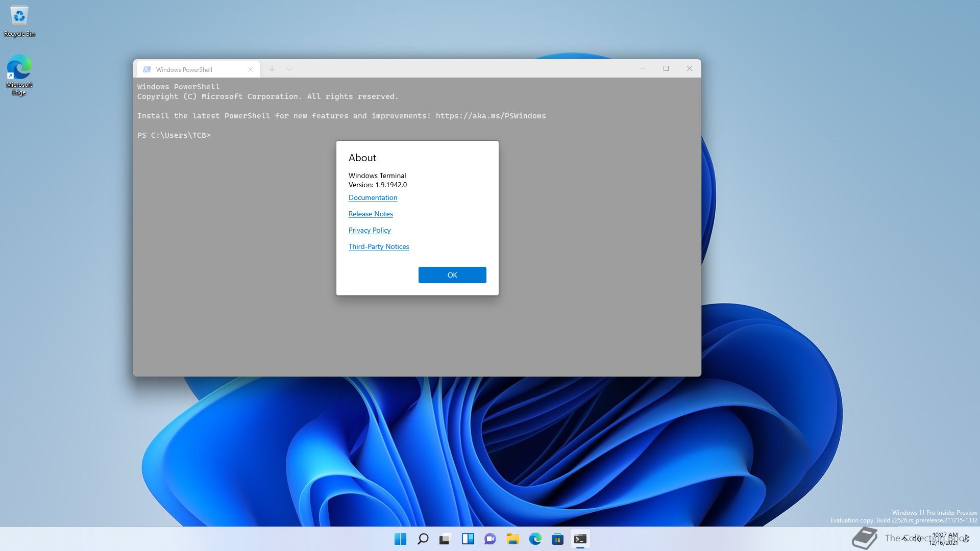
Task: Click the PS C:\Users\TCB> prompt line
Action: click(x=174, y=135)
